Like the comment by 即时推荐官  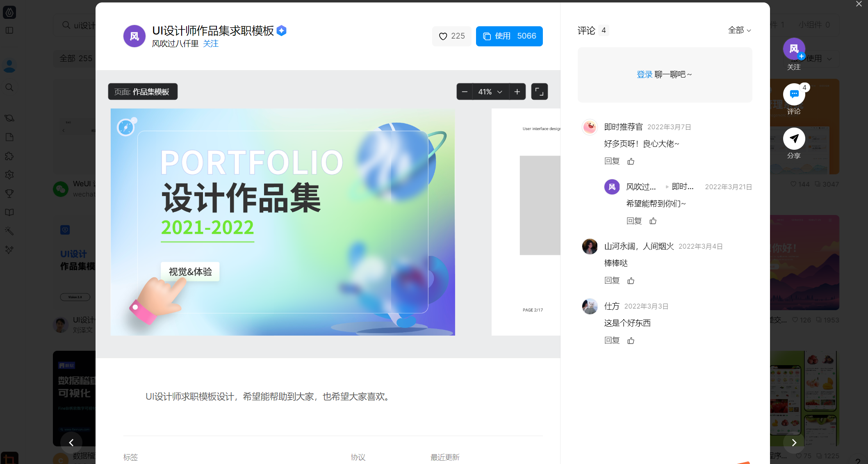(x=631, y=161)
